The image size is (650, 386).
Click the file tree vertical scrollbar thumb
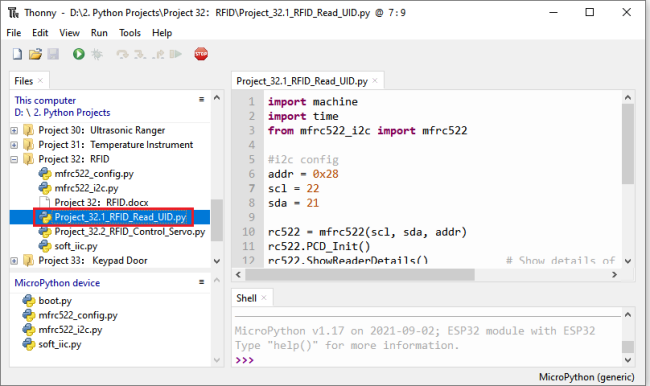(x=216, y=220)
